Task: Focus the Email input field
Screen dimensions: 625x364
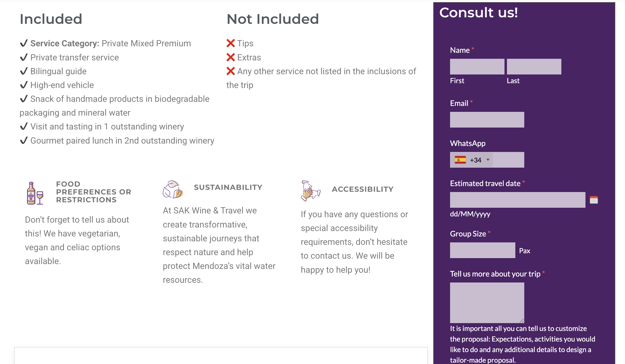Action: tap(487, 120)
